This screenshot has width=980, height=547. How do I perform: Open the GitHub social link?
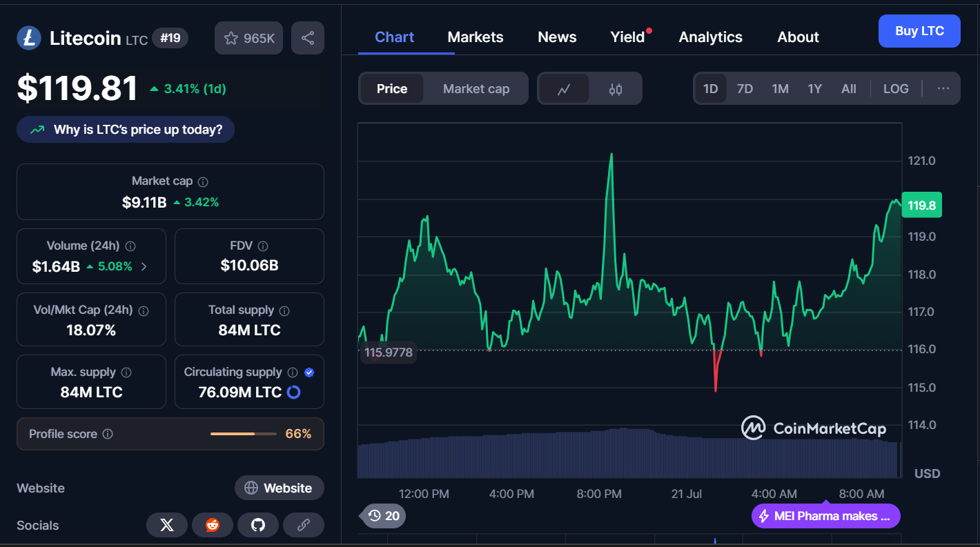pyautogui.click(x=258, y=525)
